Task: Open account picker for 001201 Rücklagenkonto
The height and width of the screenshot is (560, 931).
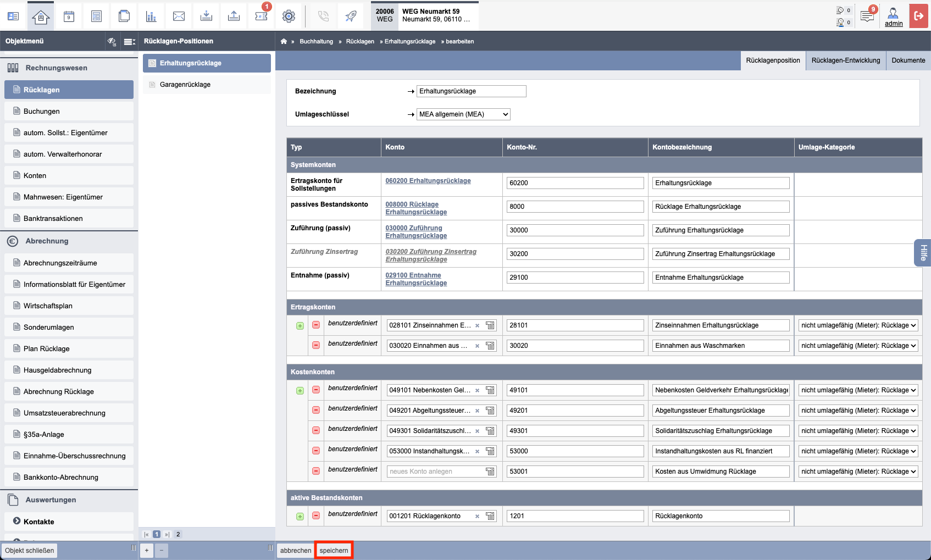Action: 490,516
